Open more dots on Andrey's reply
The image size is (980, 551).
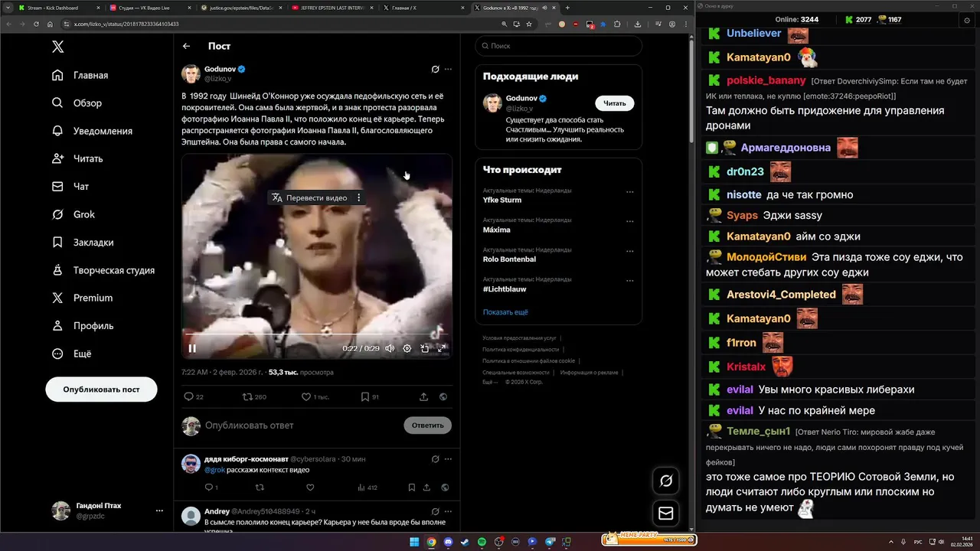point(448,511)
